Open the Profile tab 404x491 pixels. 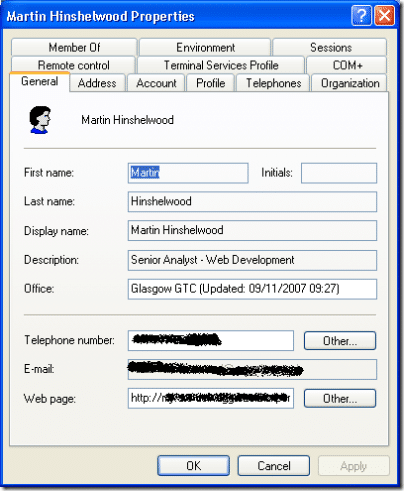pos(211,83)
